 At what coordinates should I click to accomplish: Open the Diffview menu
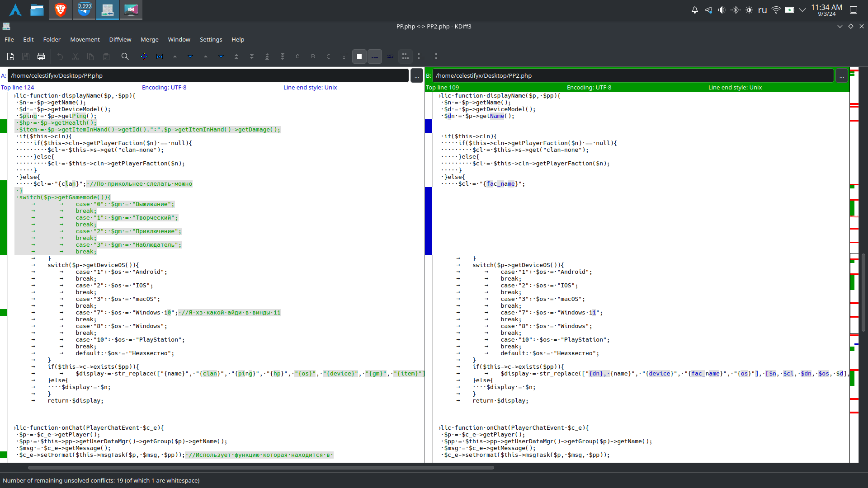[x=120, y=40]
